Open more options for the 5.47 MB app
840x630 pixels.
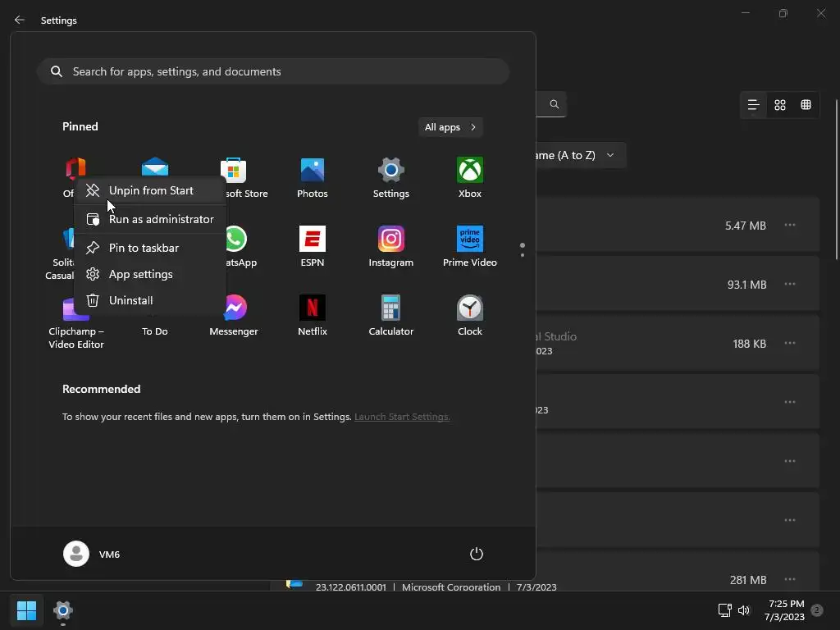coord(790,225)
